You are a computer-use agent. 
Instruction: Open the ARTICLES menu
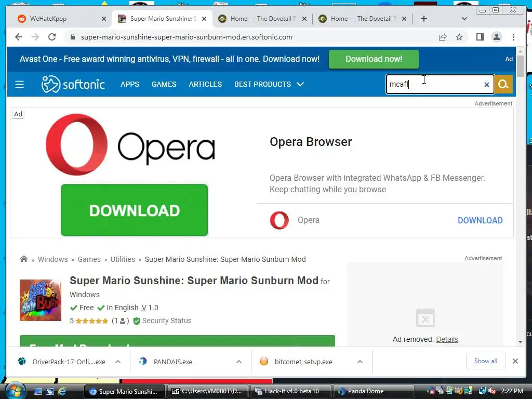coord(205,84)
